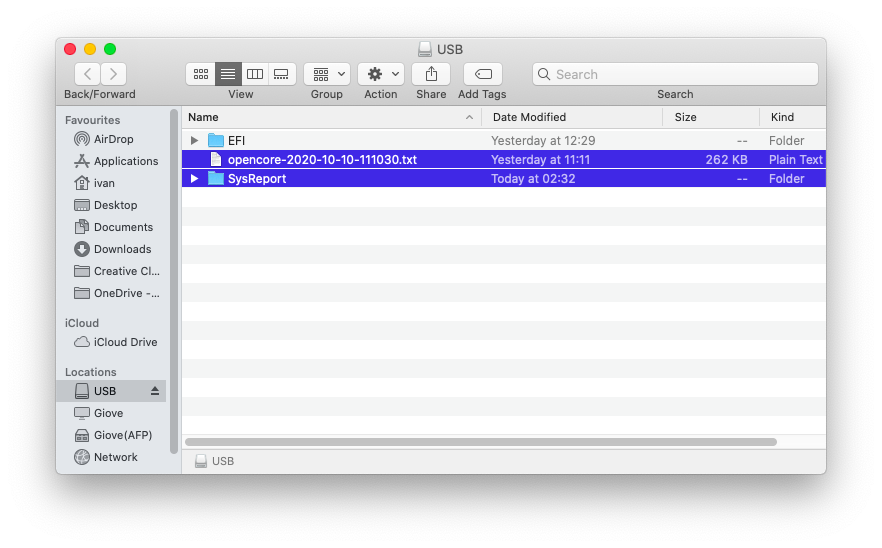The width and height of the screenshot is (882, 548).
Task: Focus the Search field
Action: point(675,74)
